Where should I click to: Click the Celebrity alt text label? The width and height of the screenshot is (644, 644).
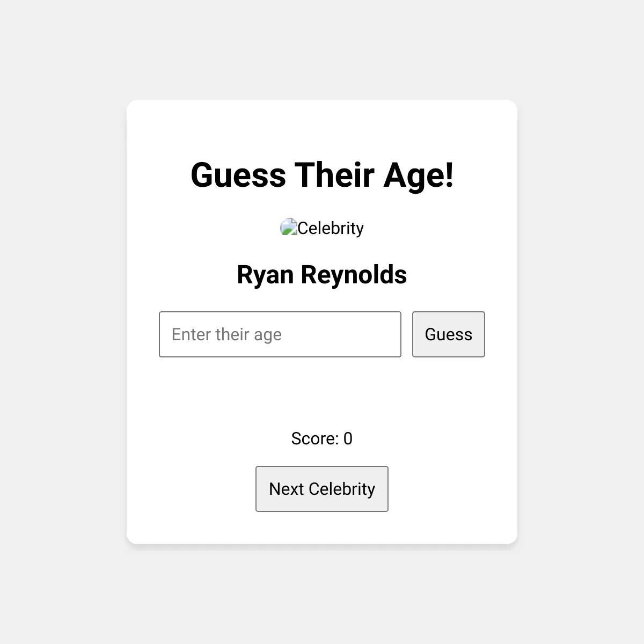coord(331,228)
